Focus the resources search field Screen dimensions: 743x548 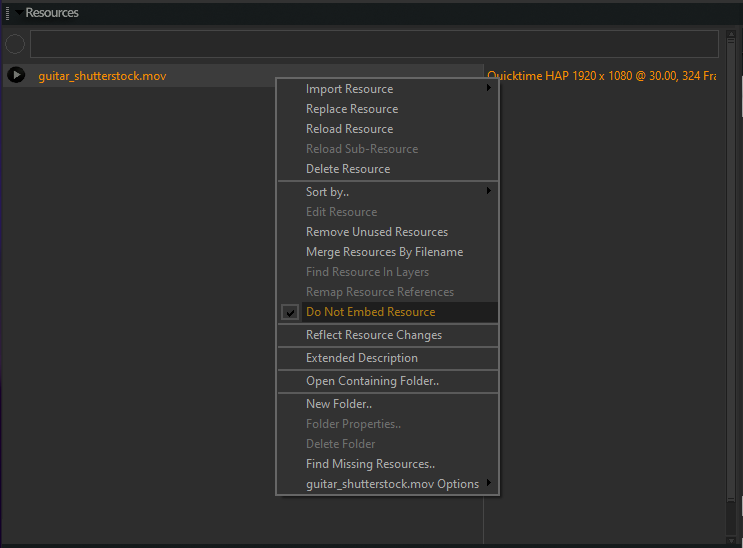click(x=374, y=44)
